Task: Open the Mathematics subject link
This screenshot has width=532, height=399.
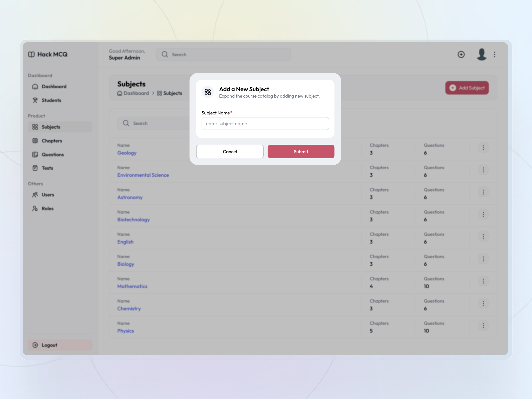Action: (132, 286)
